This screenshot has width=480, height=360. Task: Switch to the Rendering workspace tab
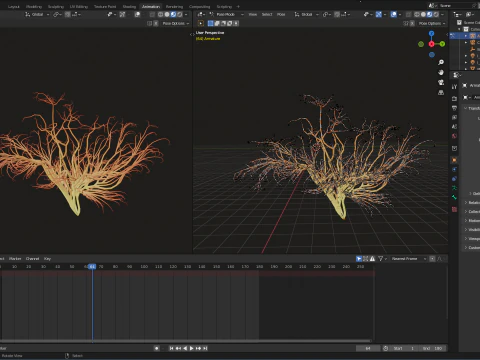click(174, 6)
